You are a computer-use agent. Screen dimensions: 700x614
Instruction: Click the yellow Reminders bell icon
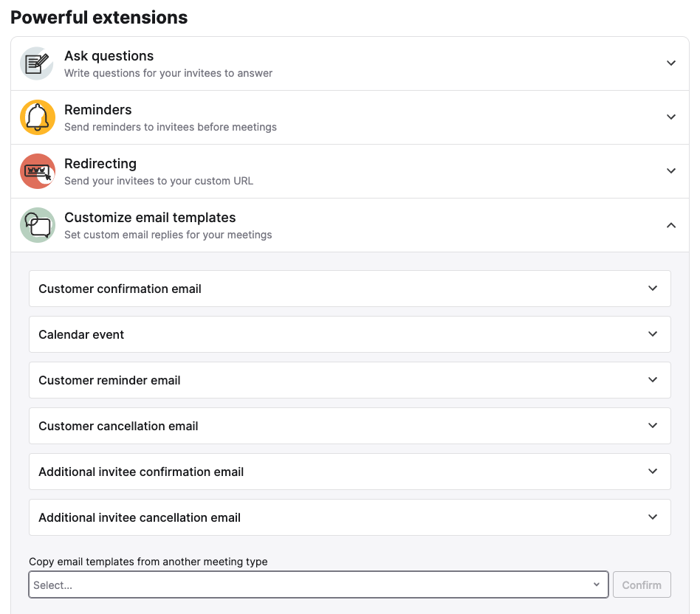[x=38, y=117]
